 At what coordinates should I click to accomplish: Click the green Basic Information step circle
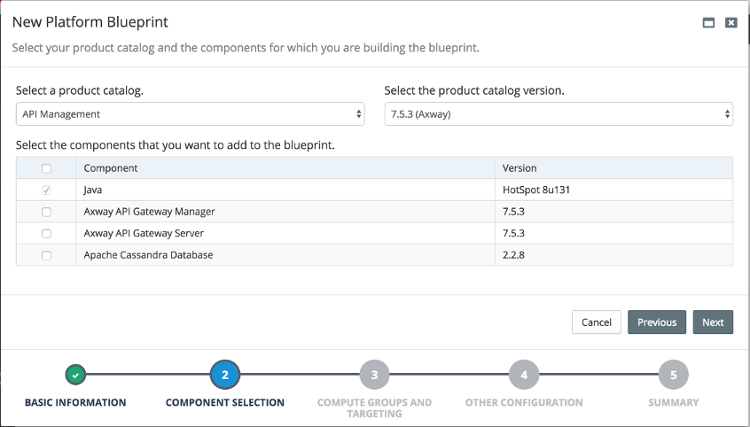coord(76,375)
